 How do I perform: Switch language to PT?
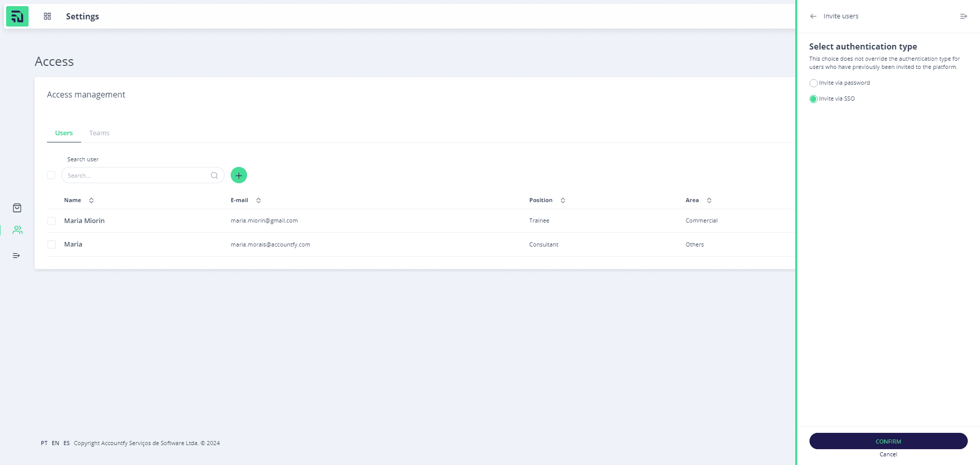44,443
